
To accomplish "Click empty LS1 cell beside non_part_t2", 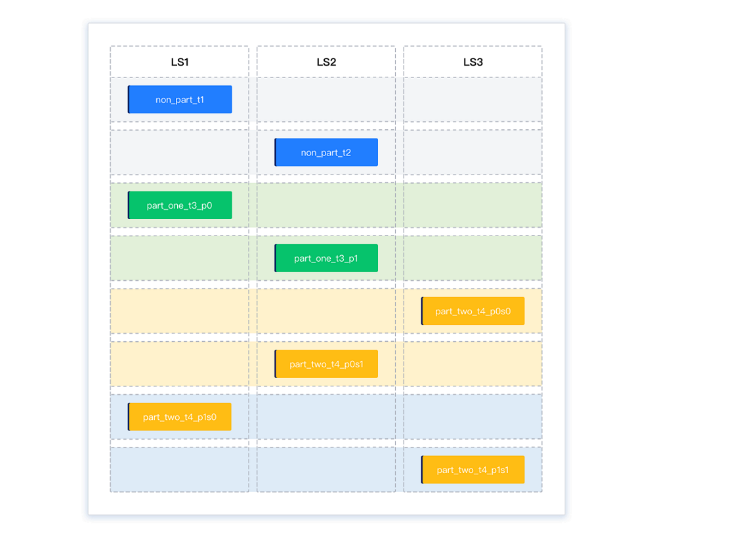I will tap(179, 152).
